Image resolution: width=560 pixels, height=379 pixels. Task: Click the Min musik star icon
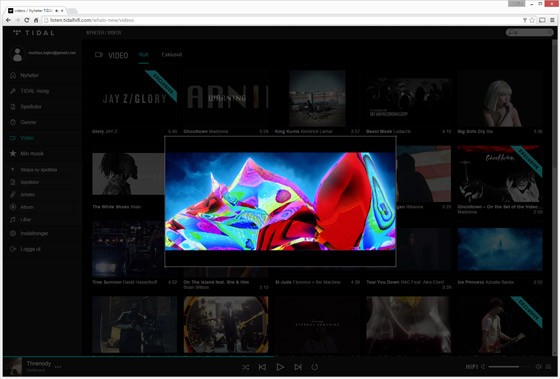(x=13, y=153)
